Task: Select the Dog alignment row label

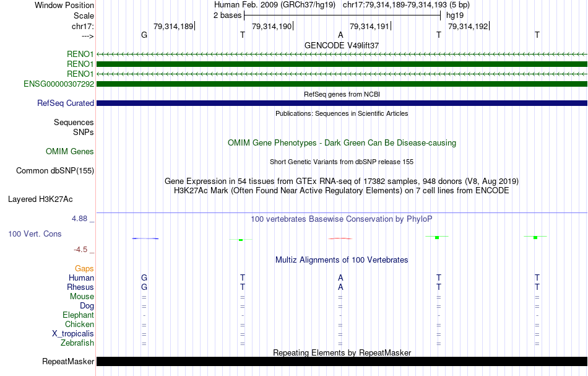Action: click(87, 306)
